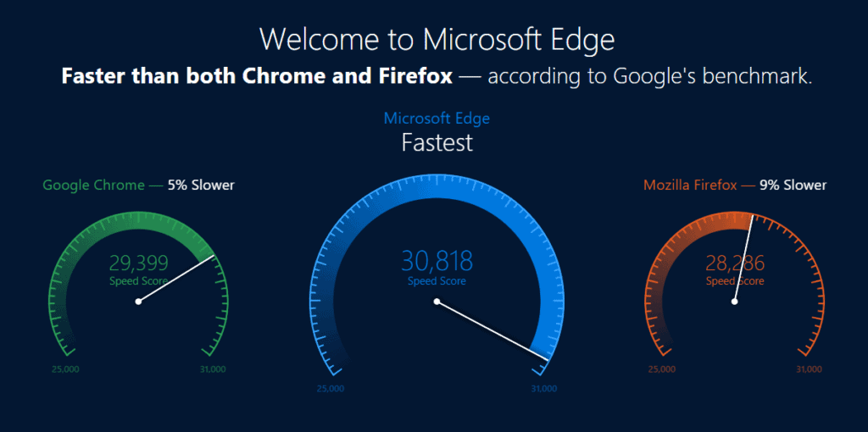The height and width of the screenshot is (432, 868).
Task: Click the 31,000 maximum label on the Firefox gauge
Action: tap(809, 369)
